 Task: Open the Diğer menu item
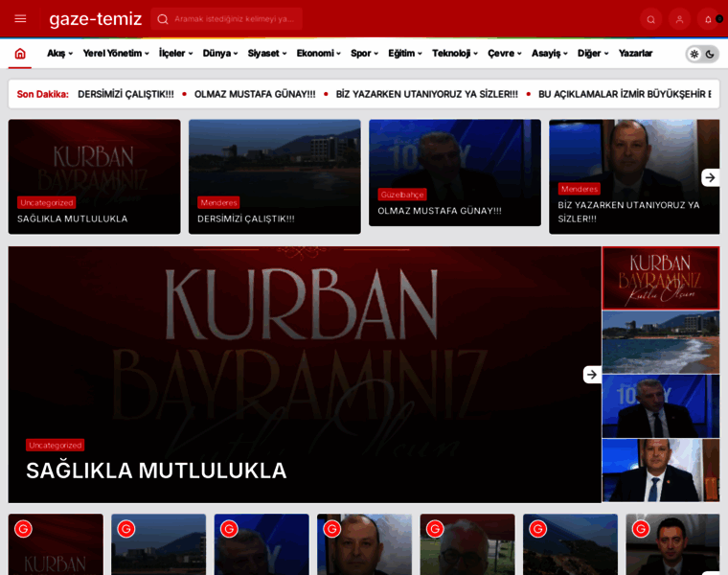pos(593,54)
